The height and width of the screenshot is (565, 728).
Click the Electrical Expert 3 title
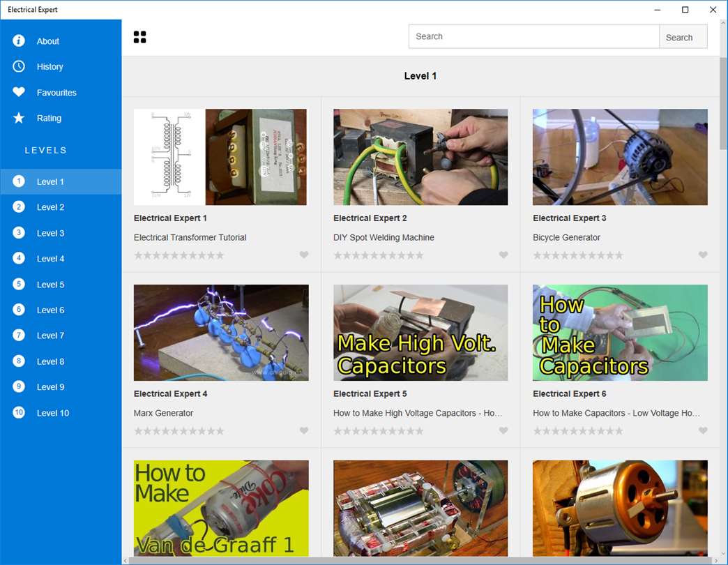tap(570, 218)
